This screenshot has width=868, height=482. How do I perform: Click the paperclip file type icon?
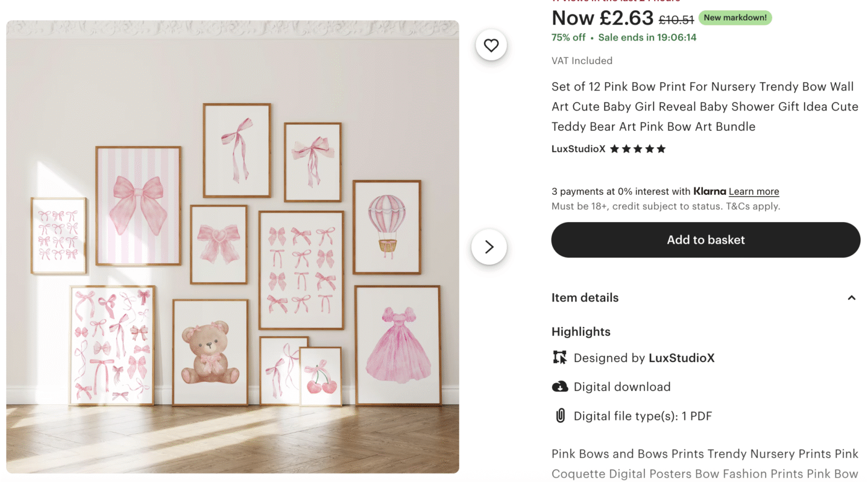coord(560,416)
